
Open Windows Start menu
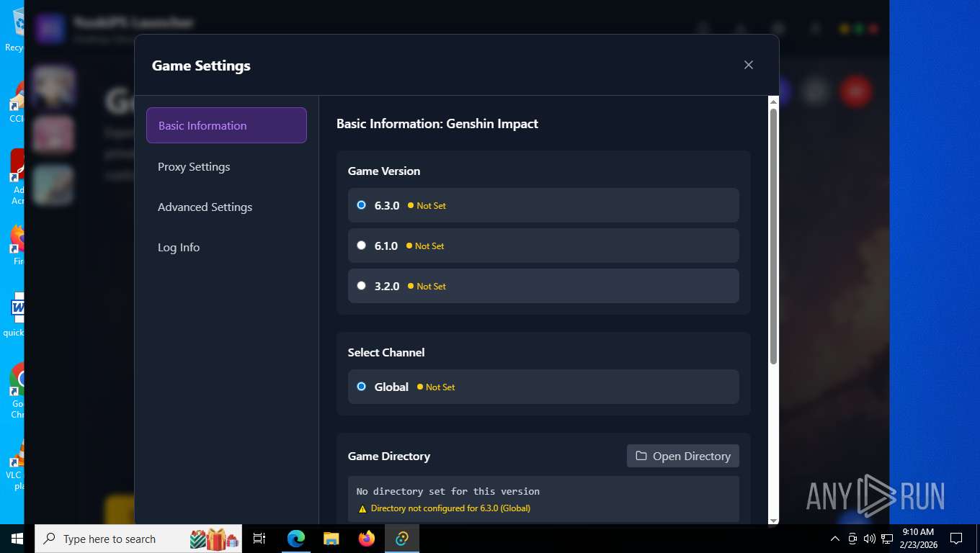coord(17,539)
